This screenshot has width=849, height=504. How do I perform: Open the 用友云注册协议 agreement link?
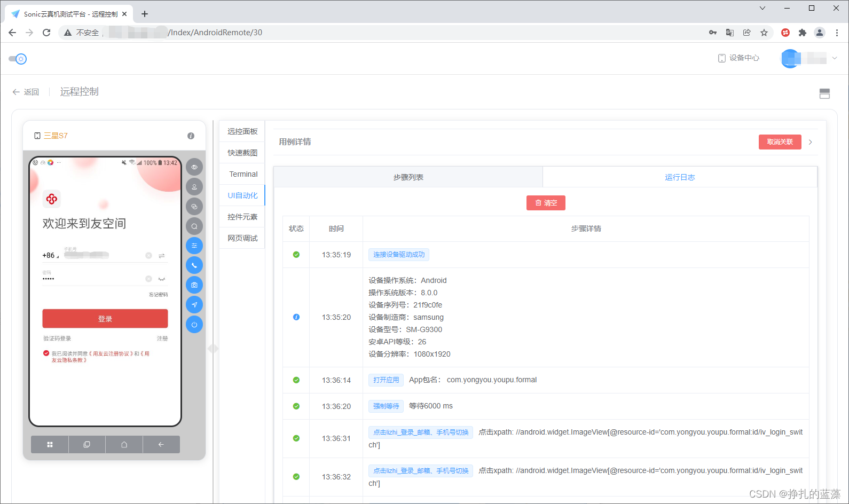[x=111, y=353]
